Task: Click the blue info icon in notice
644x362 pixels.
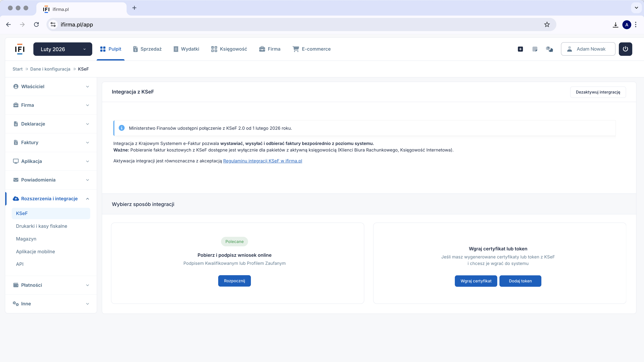Action: pyautogui.click(x=121, y=128)
